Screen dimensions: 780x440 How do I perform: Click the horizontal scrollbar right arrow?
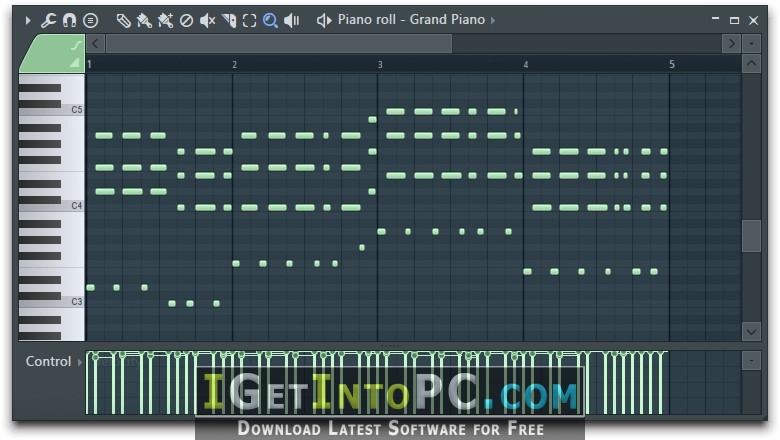tap(731, 44)
